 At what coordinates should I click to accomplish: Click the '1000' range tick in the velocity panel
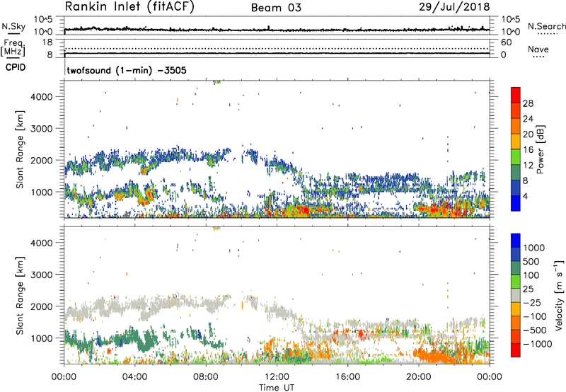(x=42, y=338)
